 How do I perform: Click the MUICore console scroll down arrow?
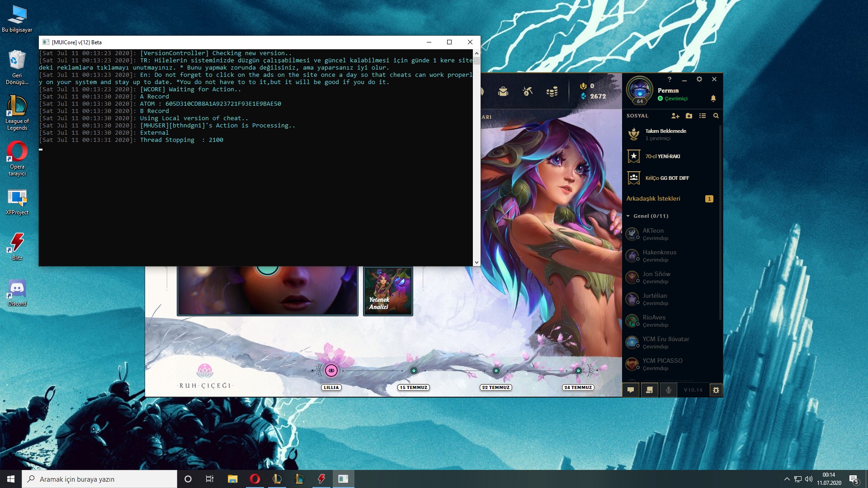[x=476, y=262]
